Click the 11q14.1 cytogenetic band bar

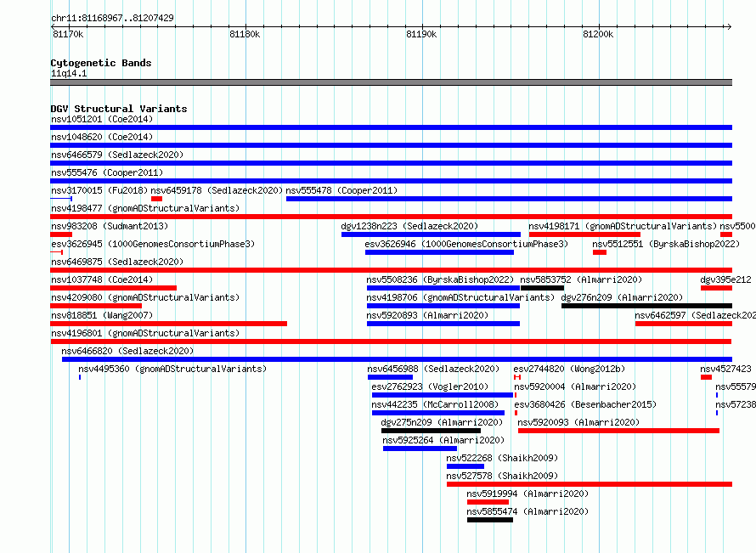click(x=391, y=82)
